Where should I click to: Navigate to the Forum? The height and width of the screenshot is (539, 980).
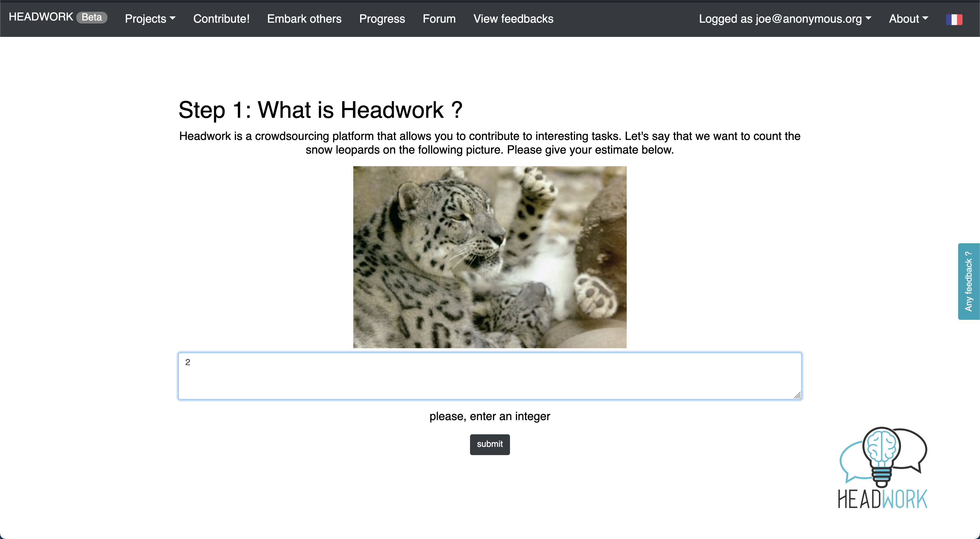[439, 19]
